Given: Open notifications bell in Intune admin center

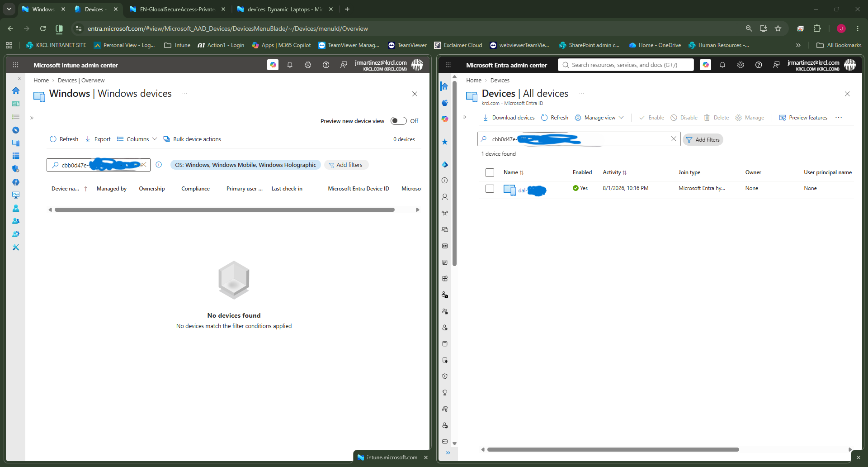Looking at the screenshot, I should tap(290, 65).
